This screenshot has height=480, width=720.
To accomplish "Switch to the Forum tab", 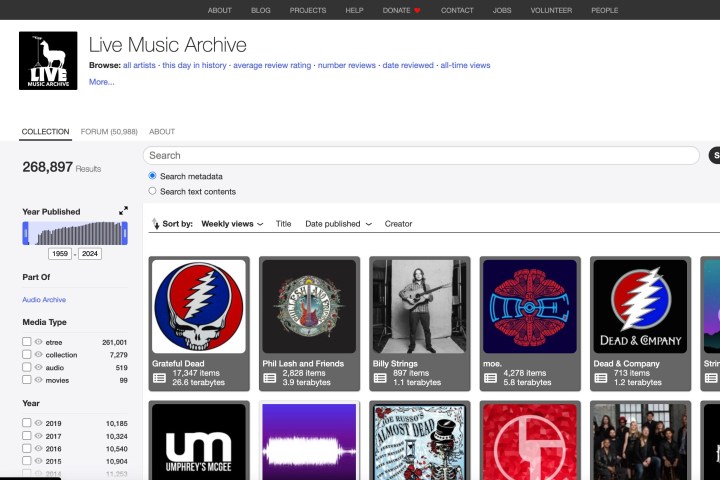I will [108, 132].
